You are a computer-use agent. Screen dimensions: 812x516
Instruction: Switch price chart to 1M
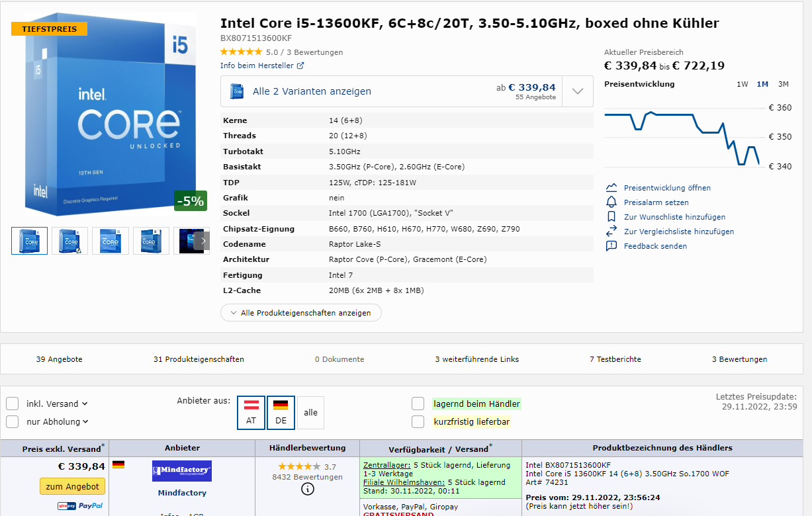click(x=762, y=84)
